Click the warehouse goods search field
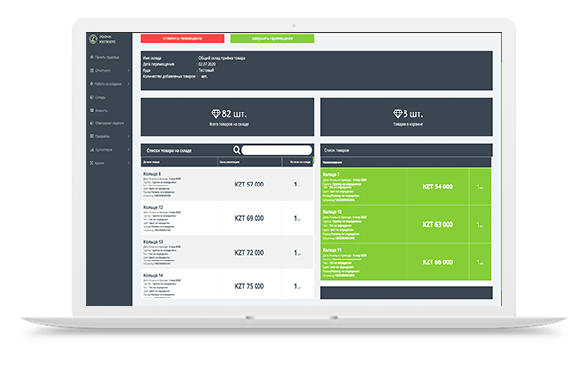The image size is (588, 372). tap(276, 150)
